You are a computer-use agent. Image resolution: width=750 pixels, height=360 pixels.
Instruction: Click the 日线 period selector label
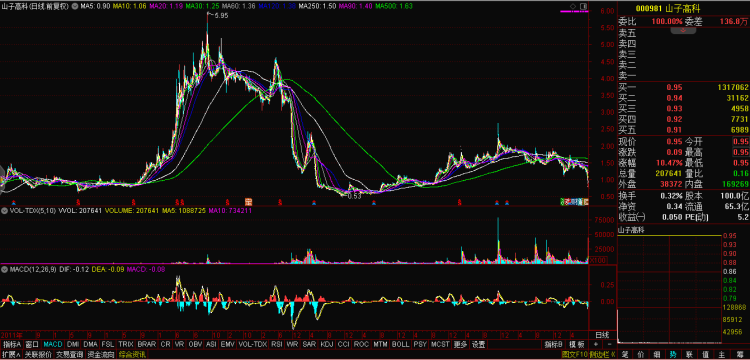coord(602,334)
